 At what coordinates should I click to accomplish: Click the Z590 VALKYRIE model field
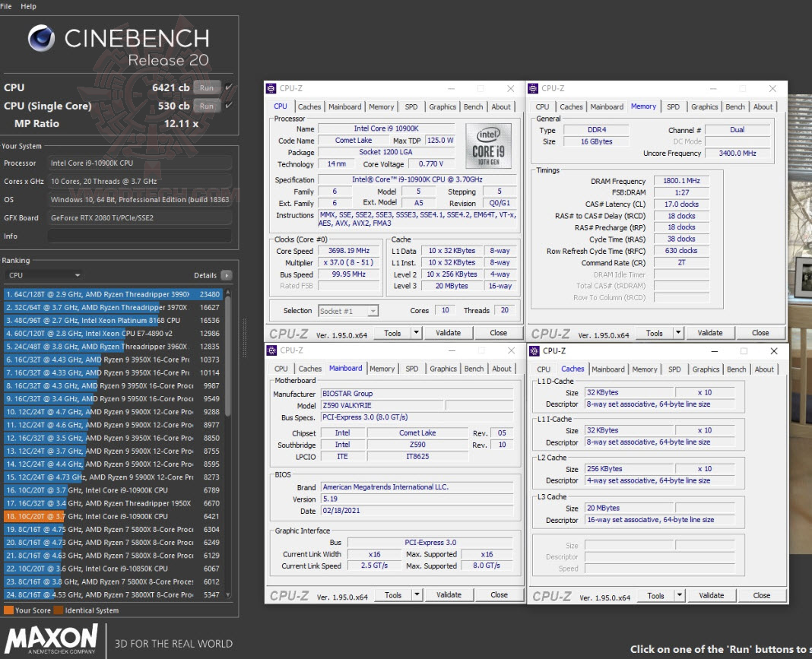pyautogui.click(x=382, y=405)
